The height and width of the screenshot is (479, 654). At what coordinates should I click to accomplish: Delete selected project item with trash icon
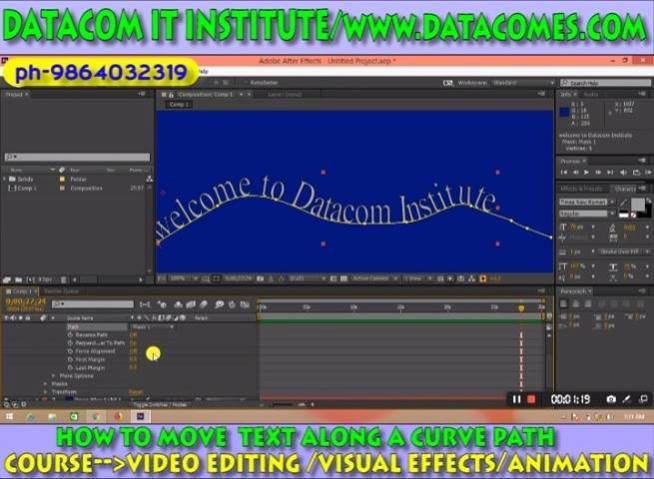tap(63, 280)
